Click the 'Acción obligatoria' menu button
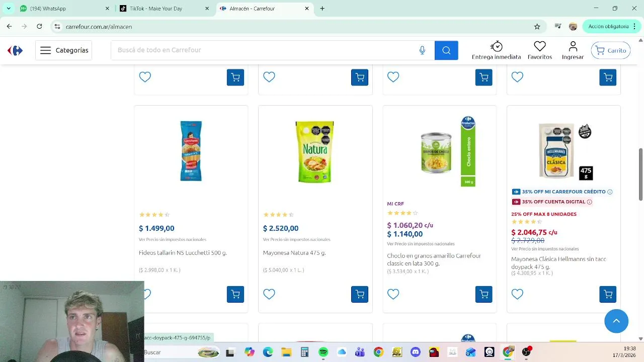 [x=611, y=27]
